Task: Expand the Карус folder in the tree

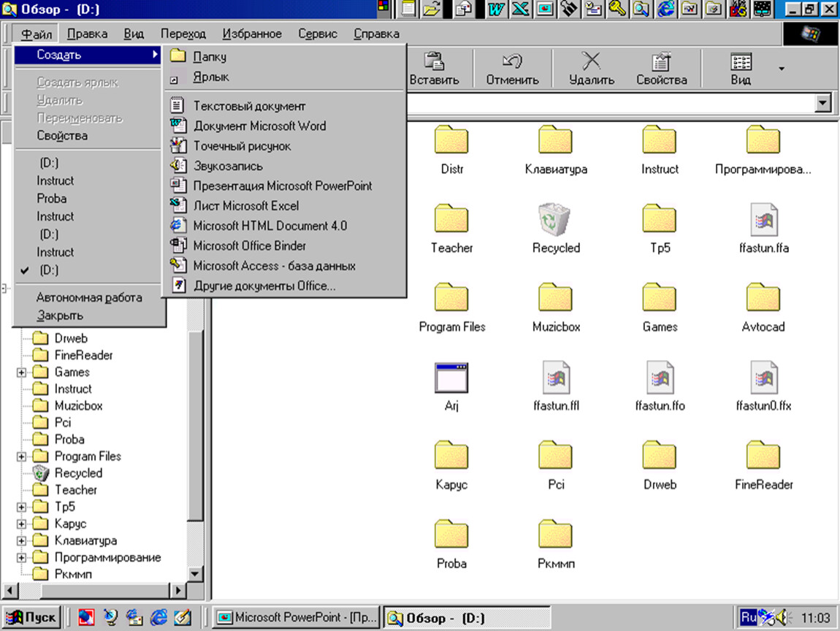Action: coord(21,524)
